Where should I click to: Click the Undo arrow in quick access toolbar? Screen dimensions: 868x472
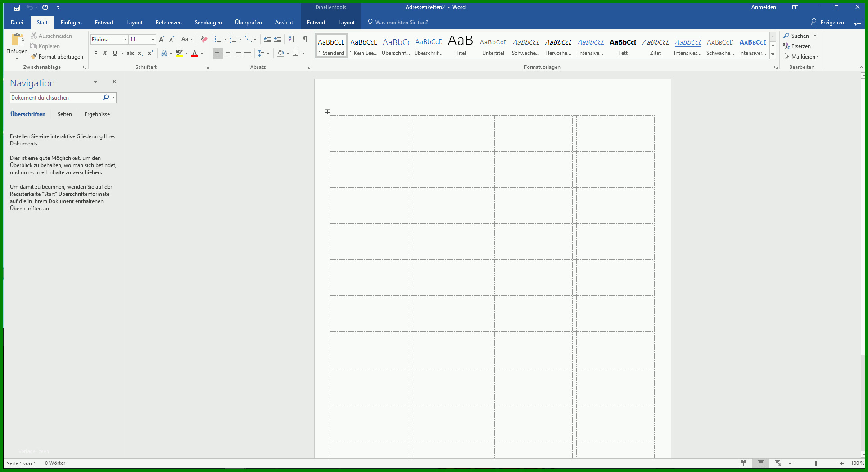tap(30, 7)
